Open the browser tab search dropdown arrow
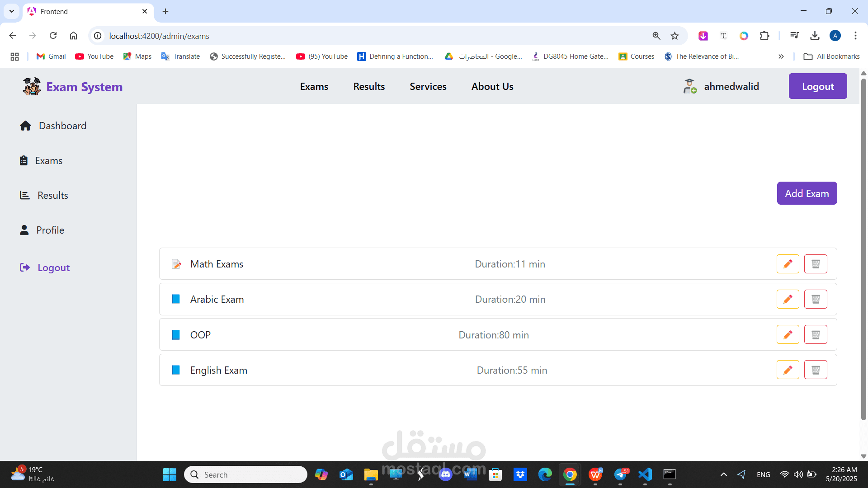The height and width of the screenshot is (488, 868). (12, 11)
